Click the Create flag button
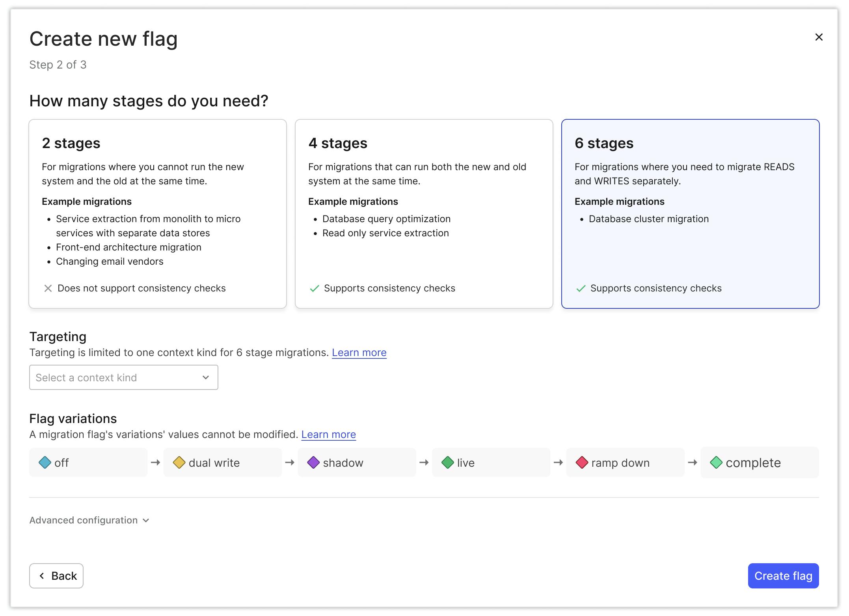The width and height of the screenshot is (849, 616). click(783, 576)
